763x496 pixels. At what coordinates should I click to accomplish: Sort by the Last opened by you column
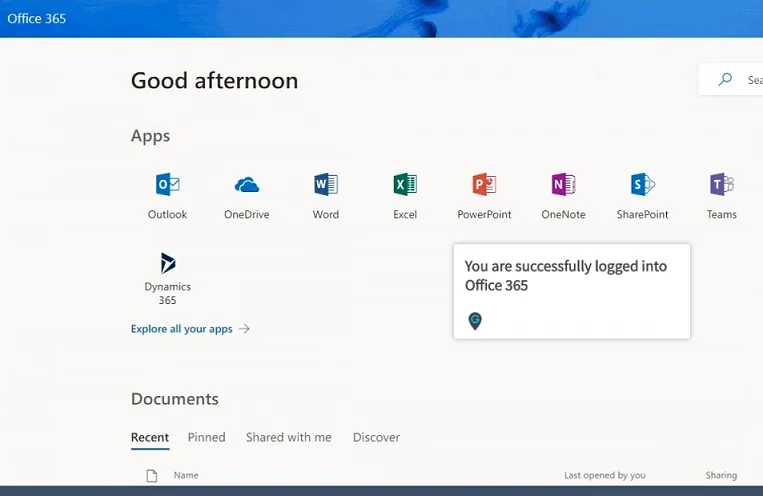tap(605, 475)
